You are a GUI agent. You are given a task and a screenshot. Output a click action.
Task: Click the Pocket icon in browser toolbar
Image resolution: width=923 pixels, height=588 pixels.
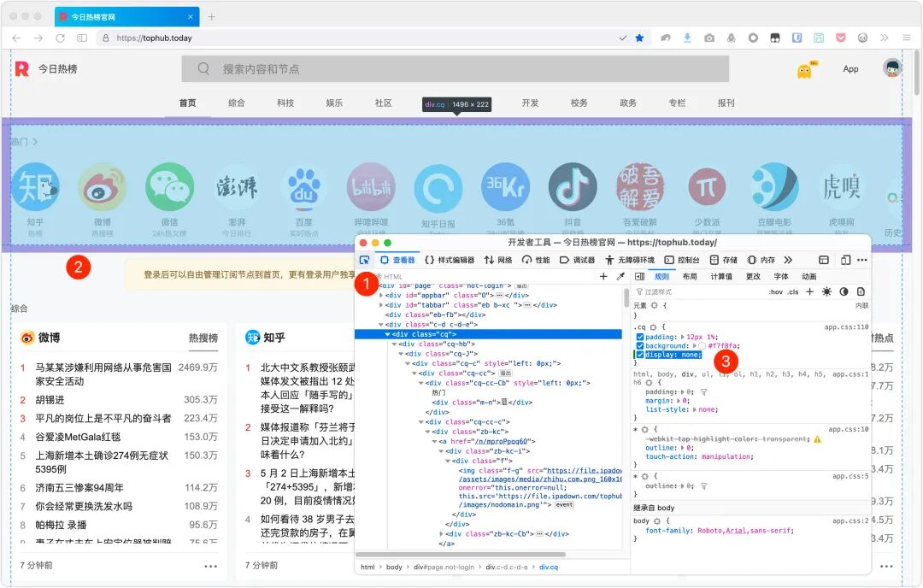coord(841,38)
